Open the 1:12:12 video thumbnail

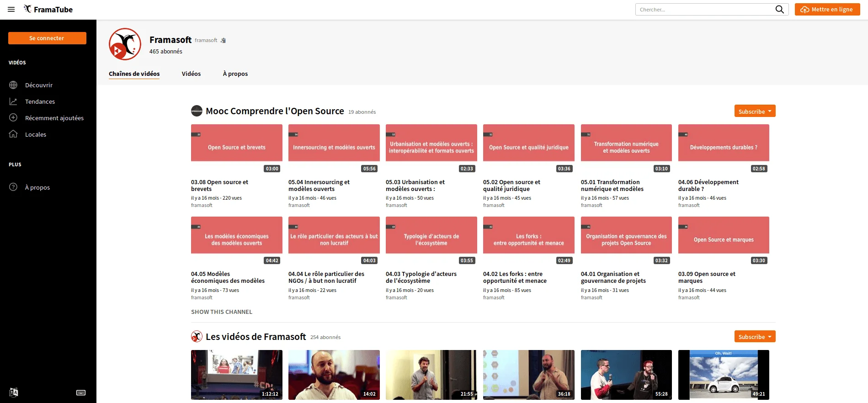237,375
